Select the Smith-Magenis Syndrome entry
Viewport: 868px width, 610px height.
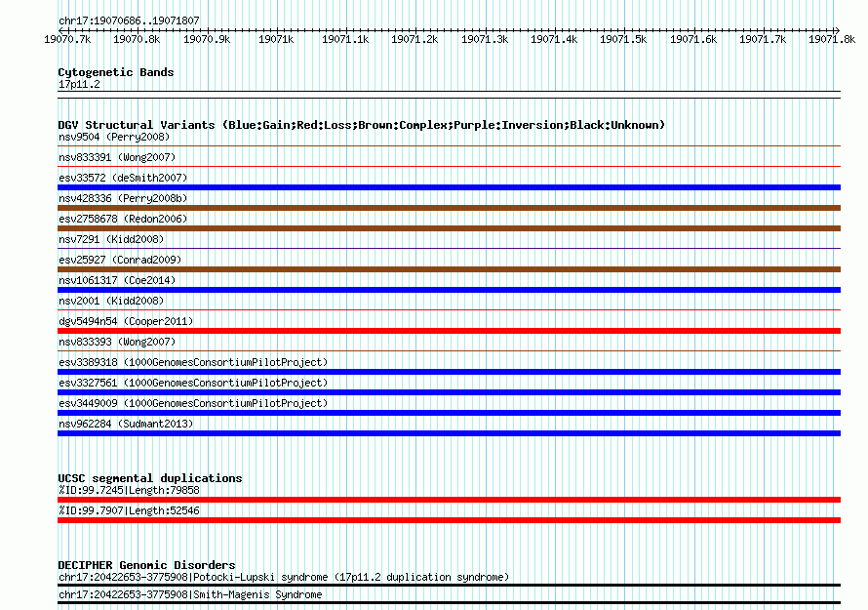coord(190,594)
